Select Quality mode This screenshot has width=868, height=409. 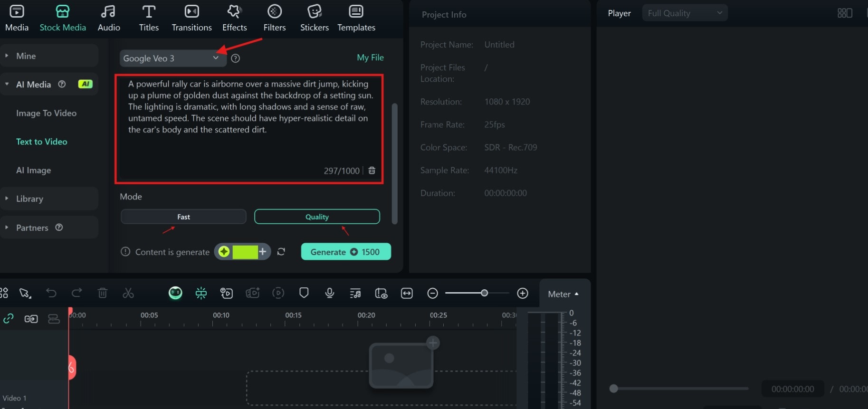point(317,217)
